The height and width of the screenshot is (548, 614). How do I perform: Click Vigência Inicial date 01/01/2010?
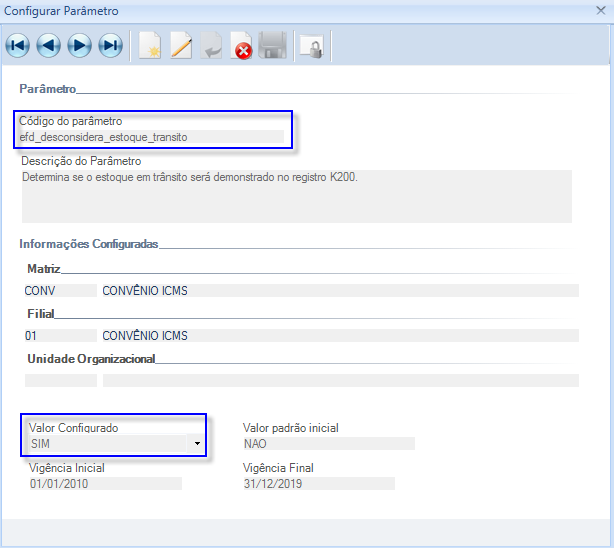pos(105,483)
